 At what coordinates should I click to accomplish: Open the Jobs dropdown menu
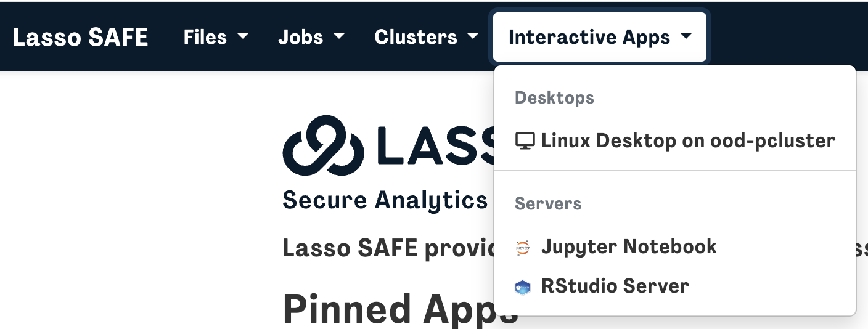coord(311,37)
